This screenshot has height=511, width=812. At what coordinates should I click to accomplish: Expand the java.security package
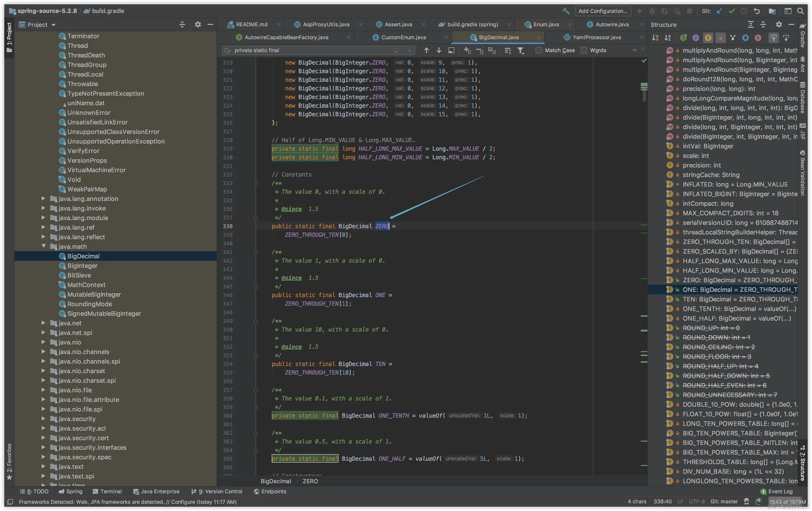44,419
